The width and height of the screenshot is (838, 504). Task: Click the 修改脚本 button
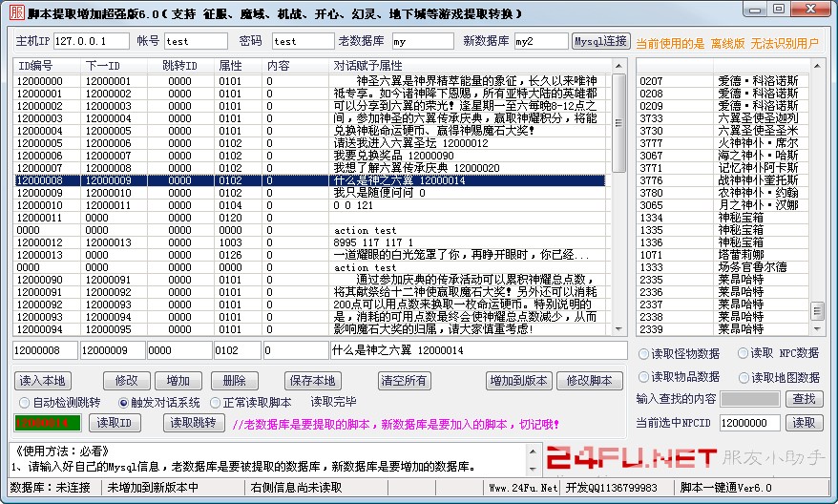click(589, 380)
